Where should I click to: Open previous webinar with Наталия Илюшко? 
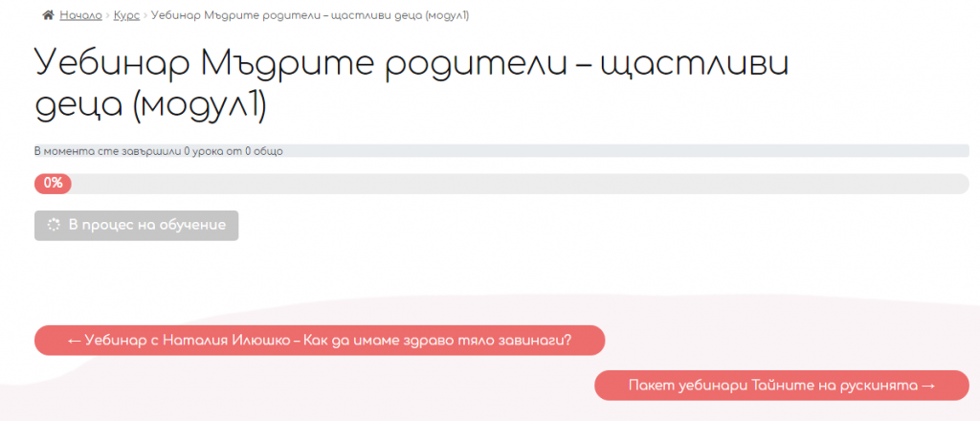(320, 341)
